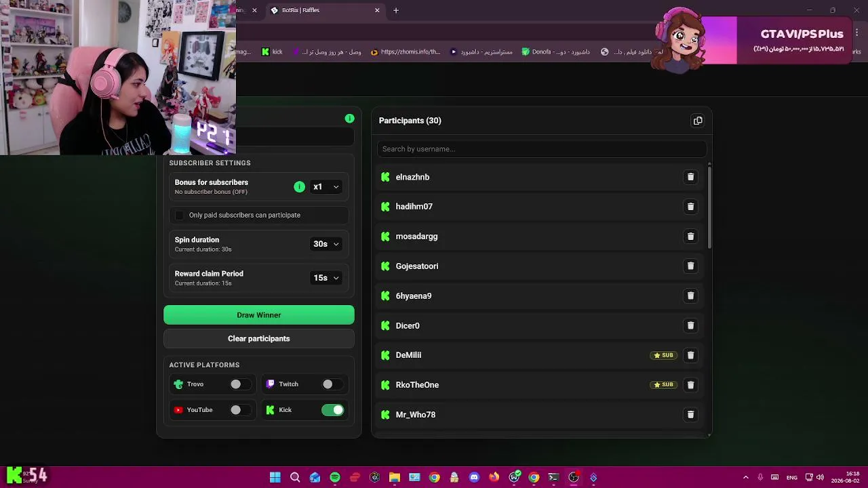Click the subscriber bonus info indicator
The height and width of the screenshot is (488, 868).
click(x=299, y=186)
